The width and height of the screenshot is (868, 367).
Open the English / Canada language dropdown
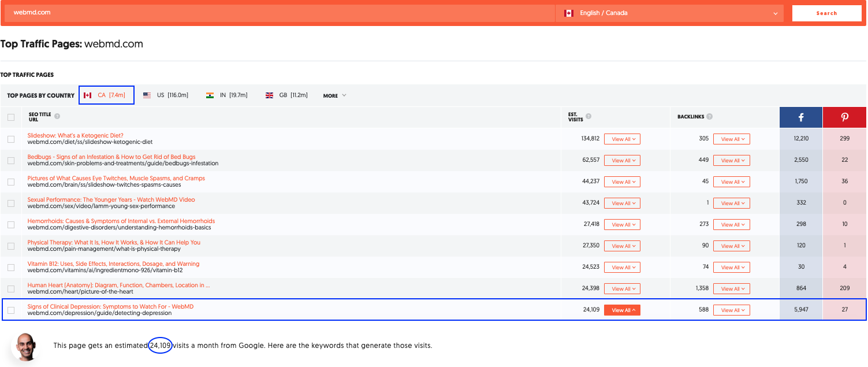[670, 13]
